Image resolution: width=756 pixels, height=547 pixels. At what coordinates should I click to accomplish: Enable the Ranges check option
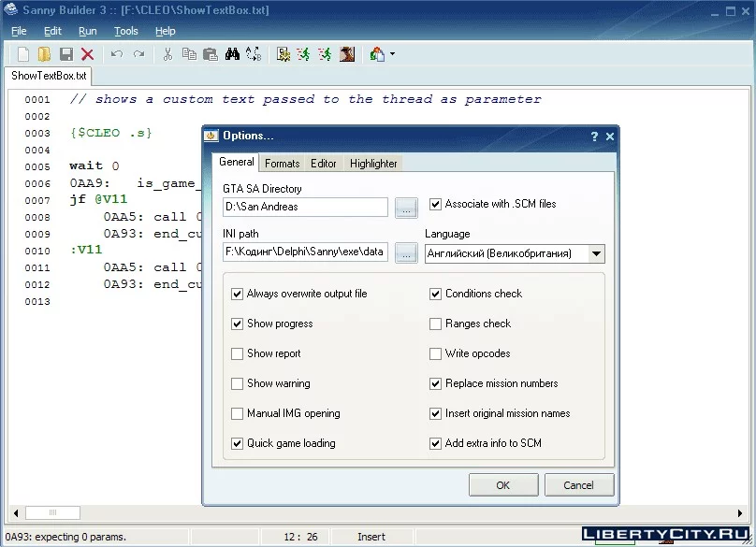pyautogui.click(x=435, y=324)
